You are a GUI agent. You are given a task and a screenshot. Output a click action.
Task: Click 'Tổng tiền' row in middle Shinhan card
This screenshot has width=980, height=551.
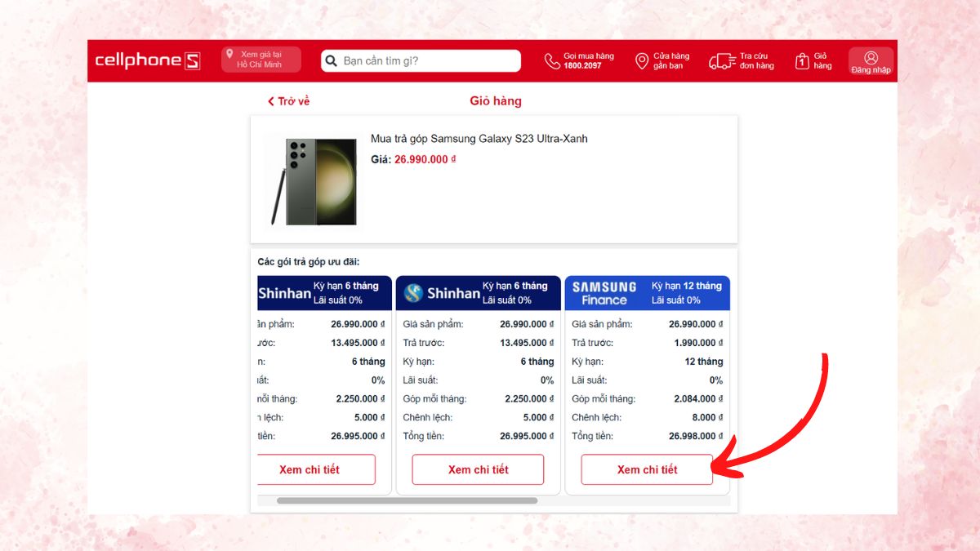tap(479, 436)
